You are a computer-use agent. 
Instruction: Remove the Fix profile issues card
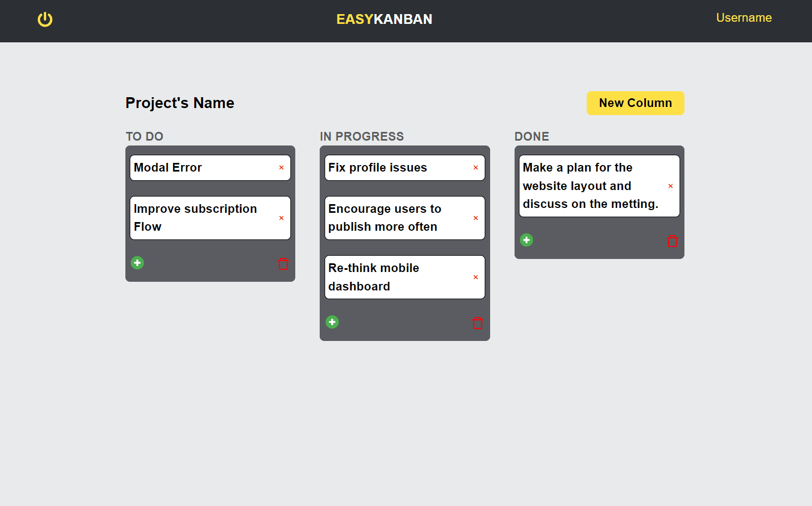475,168
